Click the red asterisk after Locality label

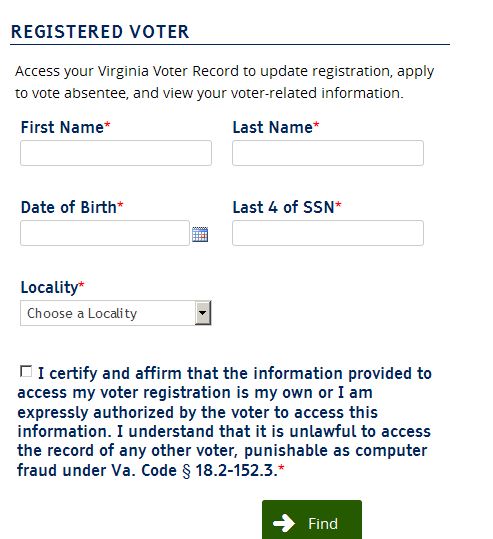point(81,284)
